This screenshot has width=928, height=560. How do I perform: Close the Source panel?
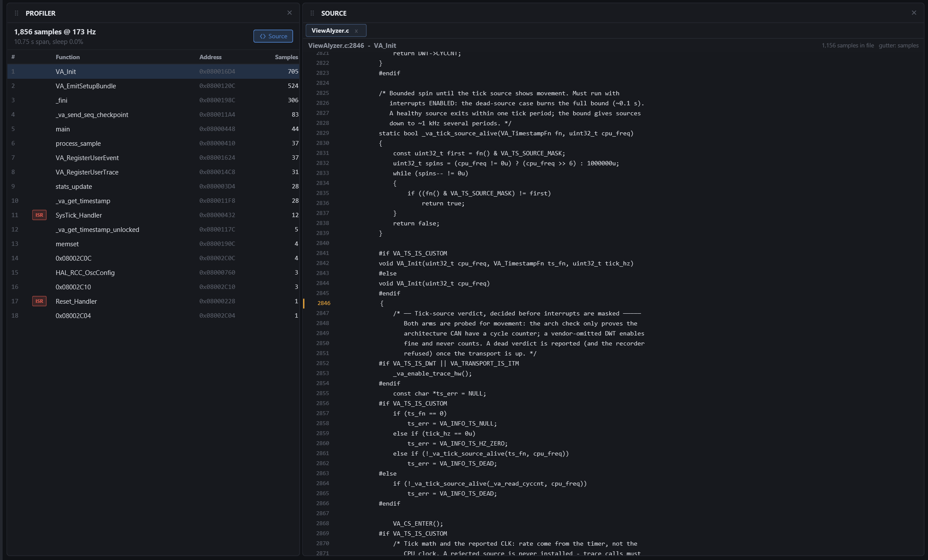pyautogui.click(x=914, y=13)
